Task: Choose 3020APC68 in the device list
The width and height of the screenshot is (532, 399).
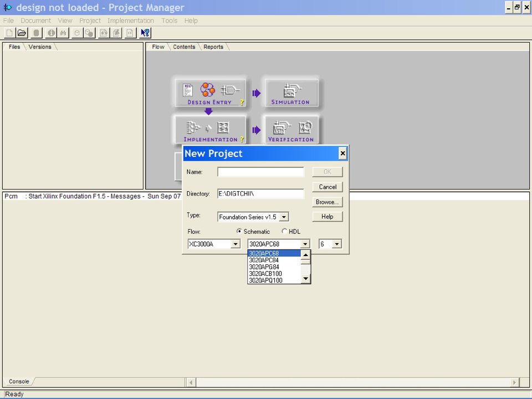Action: coord(274,253)
